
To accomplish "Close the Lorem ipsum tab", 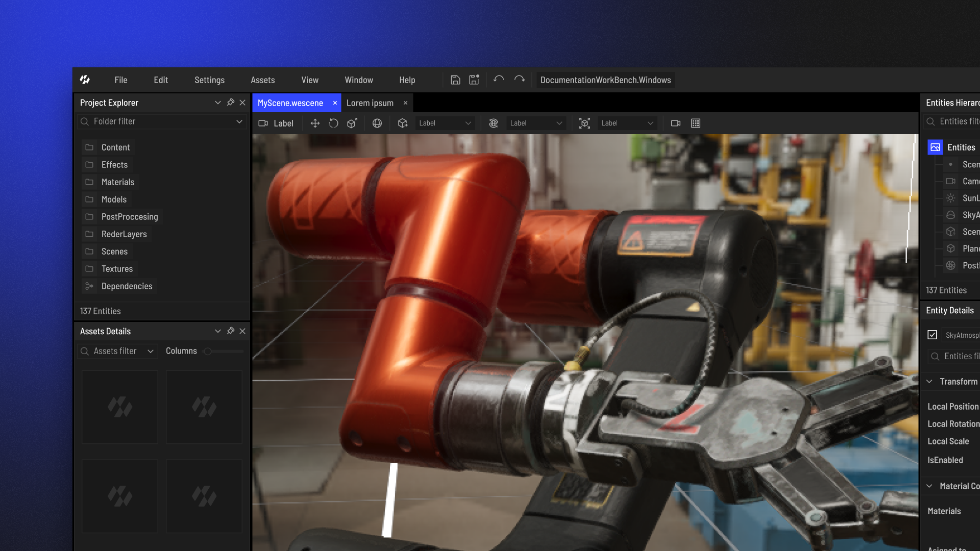I will [x=405, y=103].
